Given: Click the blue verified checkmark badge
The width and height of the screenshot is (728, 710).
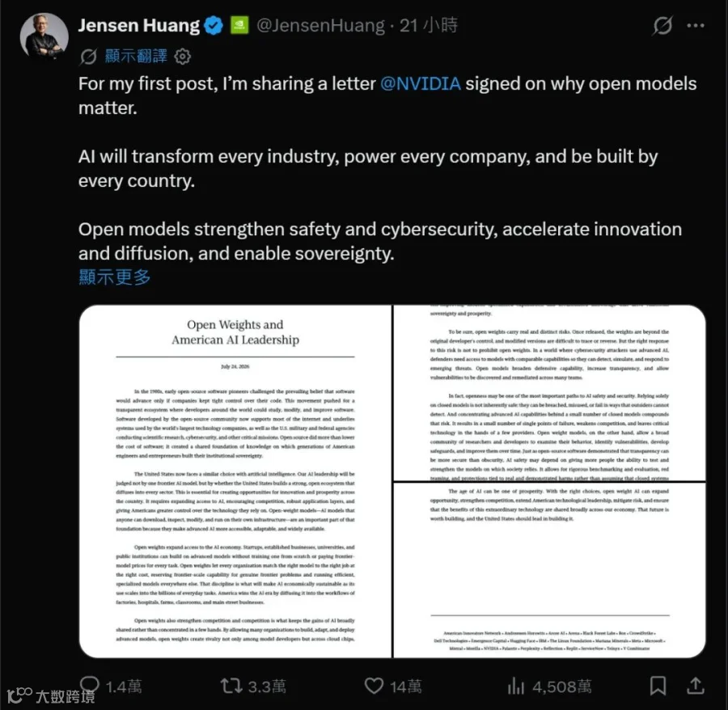Looking at the screenshot, I should click(x=214, y=26).
